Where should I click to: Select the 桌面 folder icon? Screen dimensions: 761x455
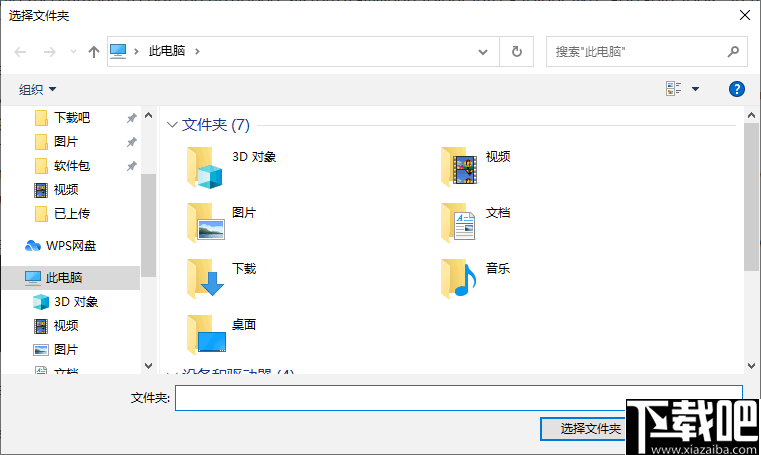pos(206,334)
